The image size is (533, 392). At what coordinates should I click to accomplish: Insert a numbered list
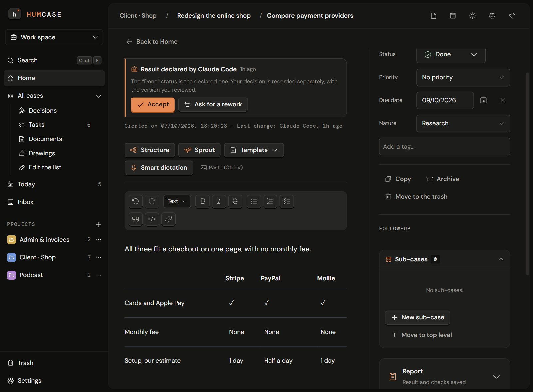(270, 201)
